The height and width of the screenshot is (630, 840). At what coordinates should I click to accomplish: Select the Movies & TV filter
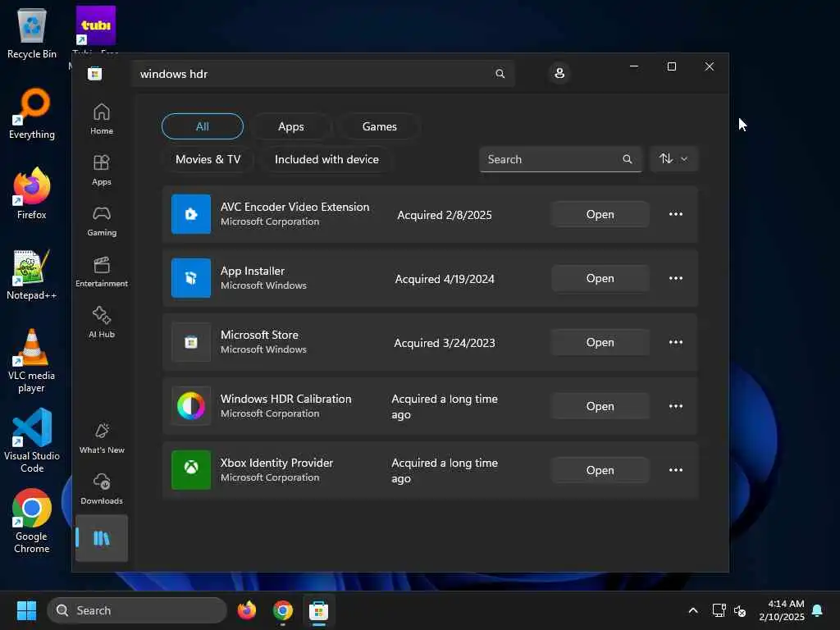pyautogui.click(x=208, y=159)
